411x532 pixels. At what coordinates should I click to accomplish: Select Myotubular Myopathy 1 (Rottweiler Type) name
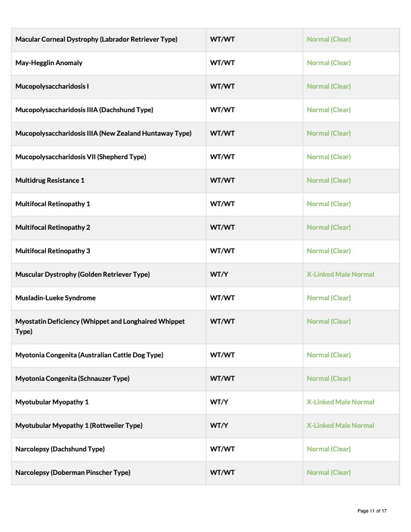[79, 425]
